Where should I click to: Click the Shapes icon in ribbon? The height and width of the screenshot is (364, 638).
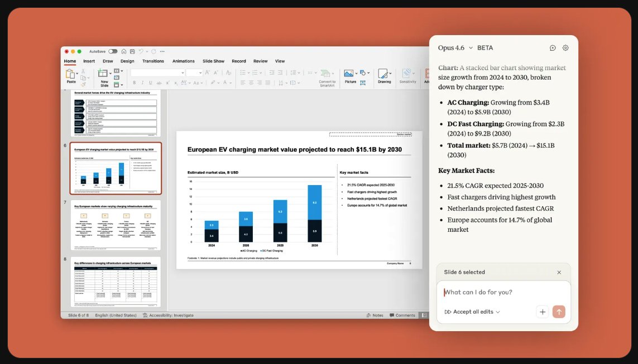[x=363, y=72]
